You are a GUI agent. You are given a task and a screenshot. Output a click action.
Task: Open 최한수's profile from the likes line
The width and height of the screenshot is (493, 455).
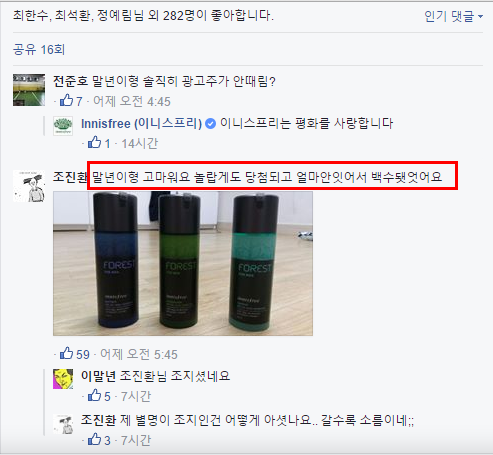[31, 15]
